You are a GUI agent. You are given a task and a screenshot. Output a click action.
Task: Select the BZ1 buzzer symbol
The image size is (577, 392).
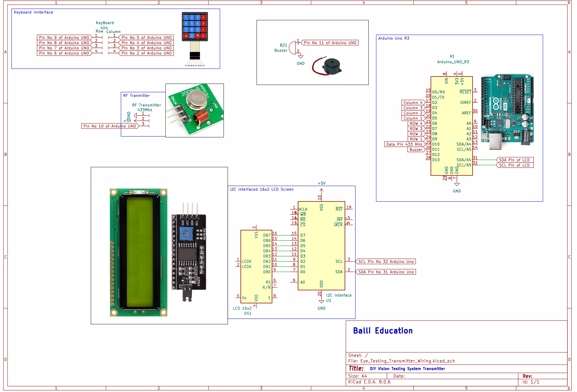[x=292, y=48]
